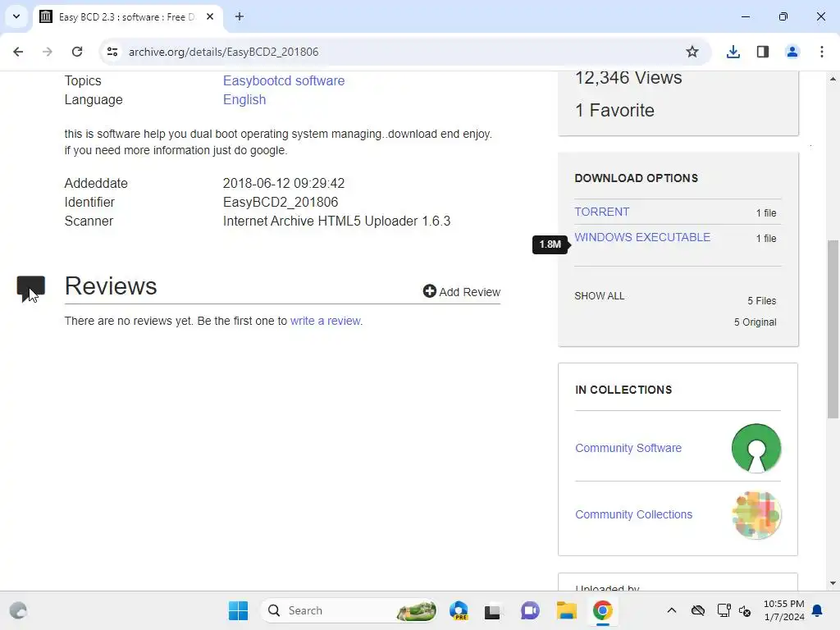Open the English language link
Viewport: 840px width, 630px height.
click(244, 99)
